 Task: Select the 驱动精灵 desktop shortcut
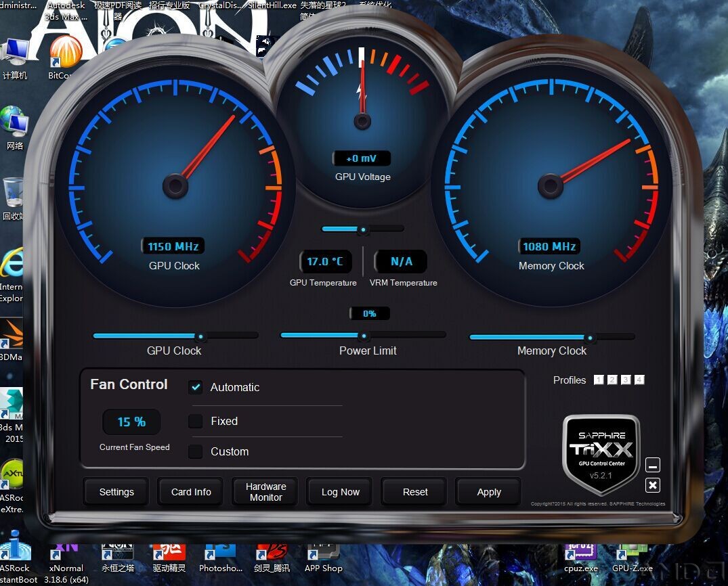tap(169, 558)
